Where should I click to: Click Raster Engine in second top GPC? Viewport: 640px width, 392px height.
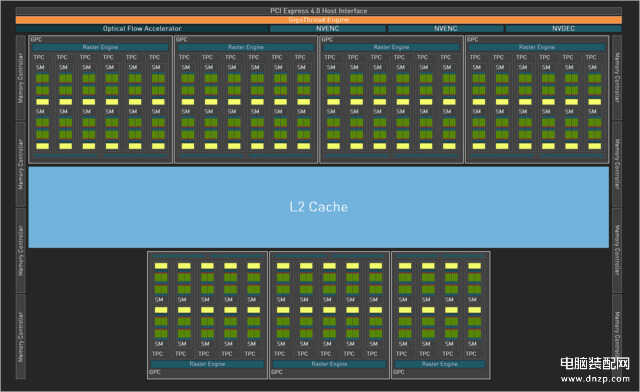click(x=246, y=47)
